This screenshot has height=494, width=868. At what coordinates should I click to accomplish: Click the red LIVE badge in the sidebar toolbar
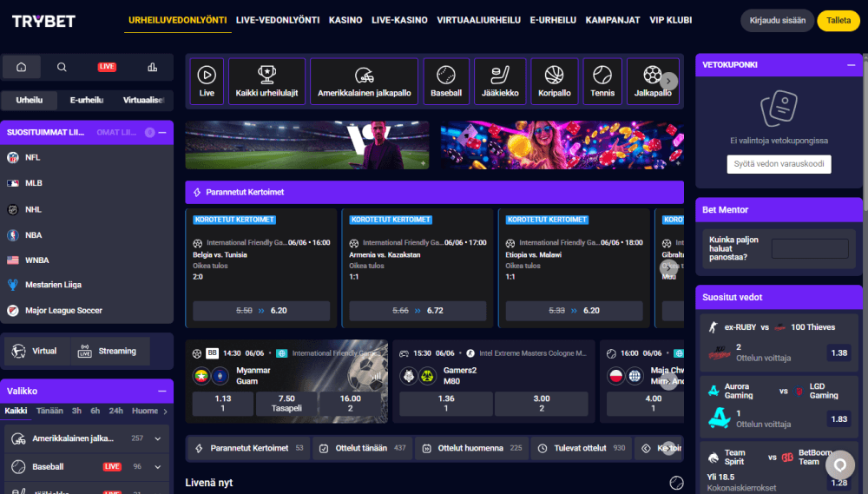pyautogui.click(x=107, y=67)
